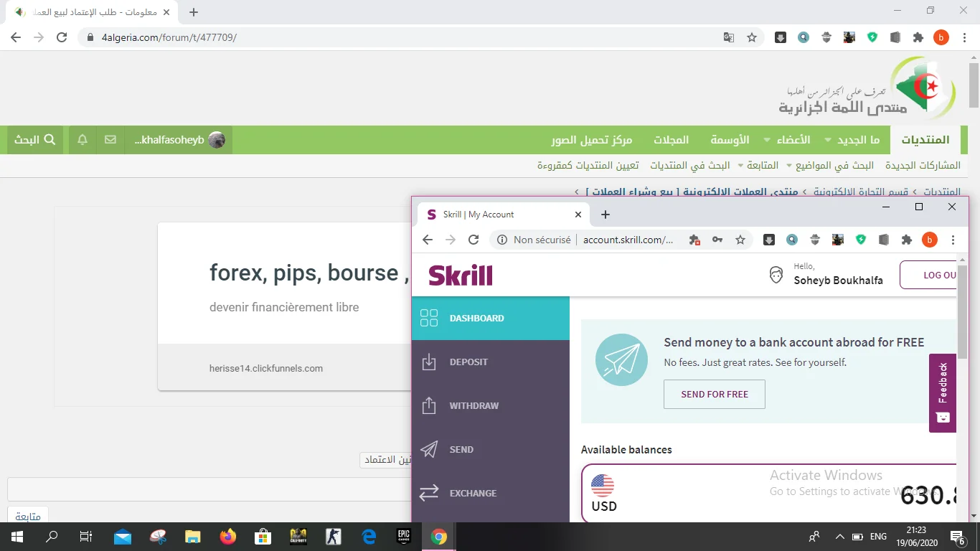Open the Send money sidebar option
Viewport: 980px width, 551px height.
461,450
